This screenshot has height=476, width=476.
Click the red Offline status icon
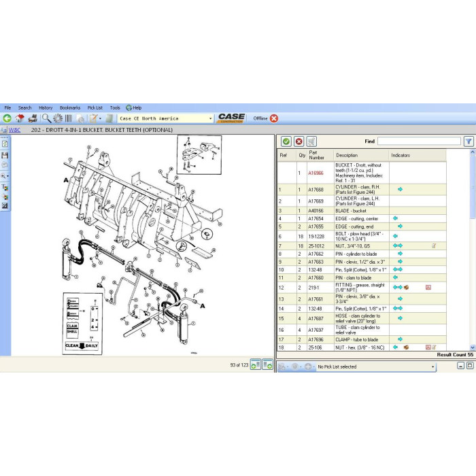coord(274,118)
